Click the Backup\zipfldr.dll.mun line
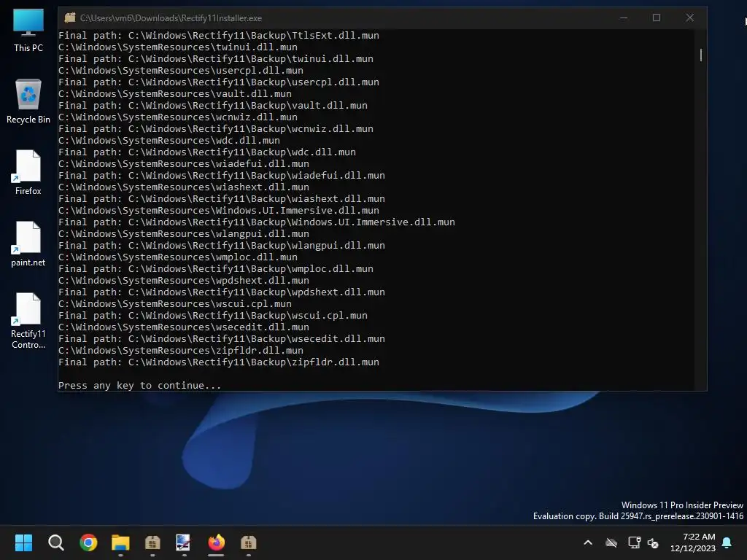Image resolution: width=747 pixels, height=560 pixels. pos(219,362)
